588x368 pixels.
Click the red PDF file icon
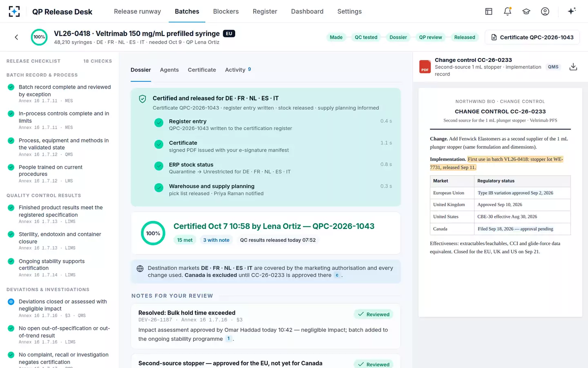click(x=425, y=67)
